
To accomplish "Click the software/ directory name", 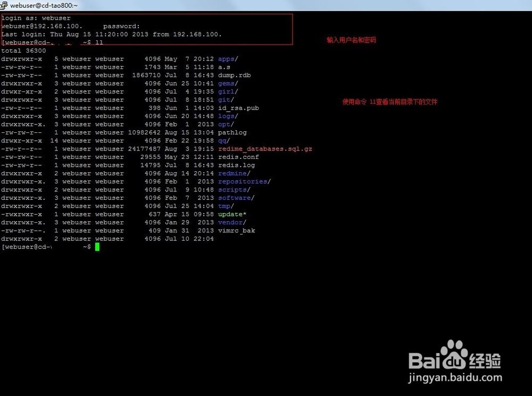I will (x=236, y=198).
